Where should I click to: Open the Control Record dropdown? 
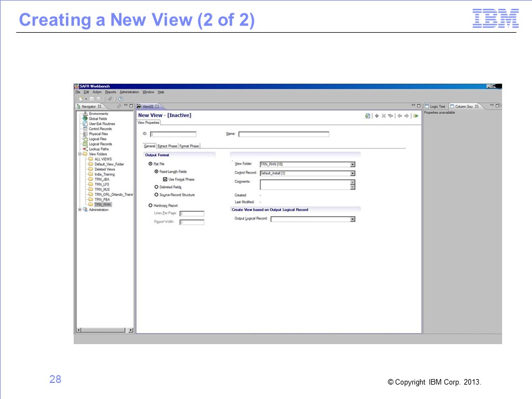[352, 173]
